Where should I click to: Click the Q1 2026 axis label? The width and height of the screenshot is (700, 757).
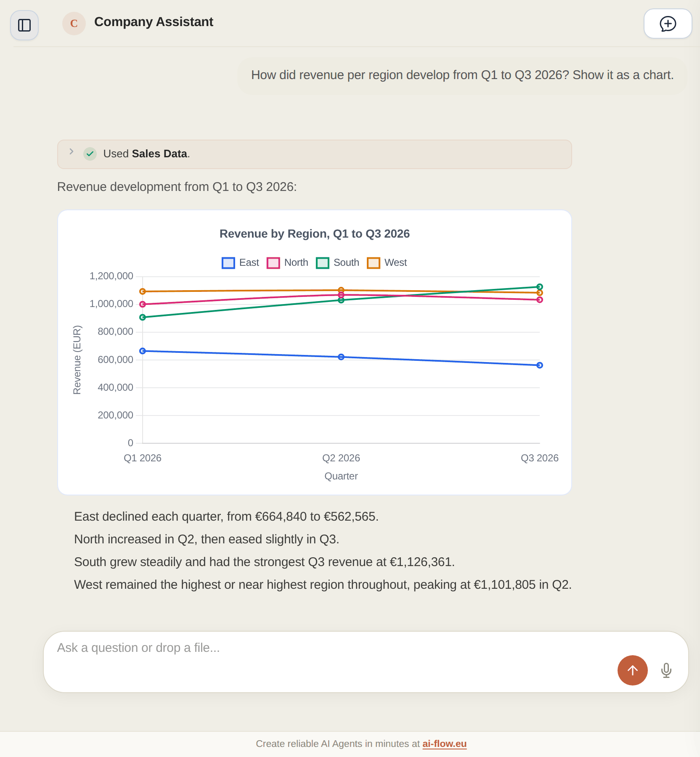tap(143, 458)
